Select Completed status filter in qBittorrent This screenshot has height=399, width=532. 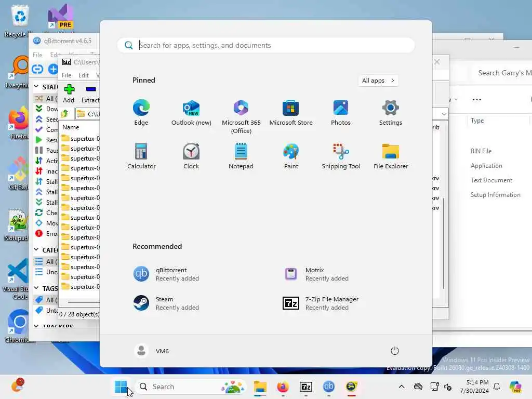click(x=46, y=129)
